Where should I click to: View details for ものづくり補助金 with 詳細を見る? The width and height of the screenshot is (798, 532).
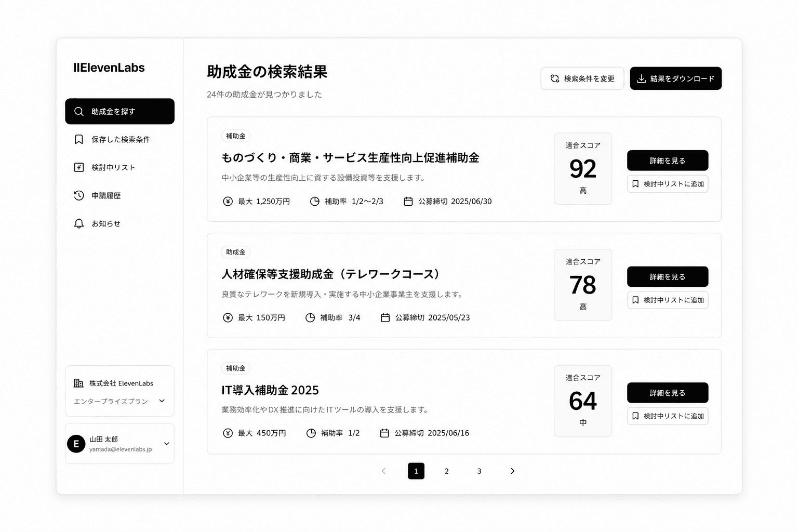668,161
